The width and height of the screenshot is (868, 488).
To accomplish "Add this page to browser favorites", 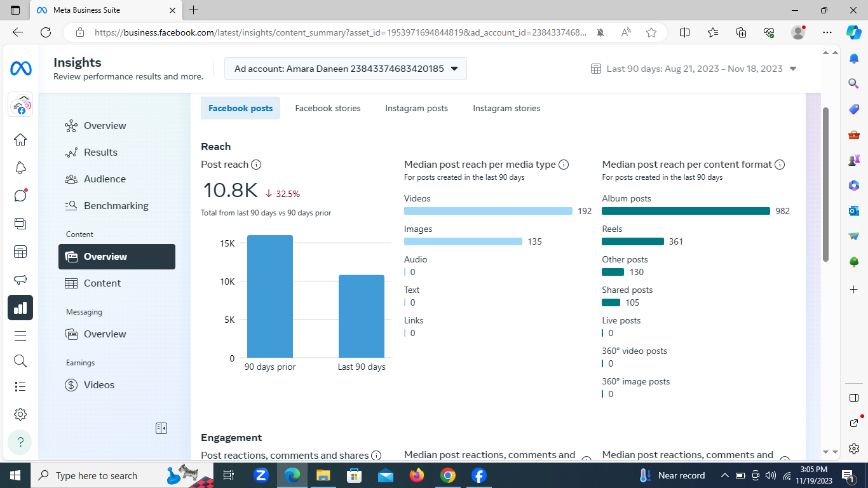I will tap(651, 32).
